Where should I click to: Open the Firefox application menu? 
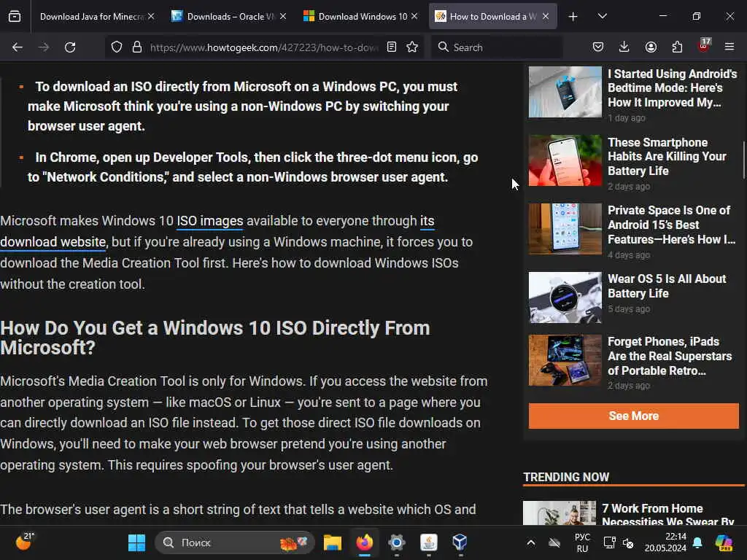pos(729,47)
